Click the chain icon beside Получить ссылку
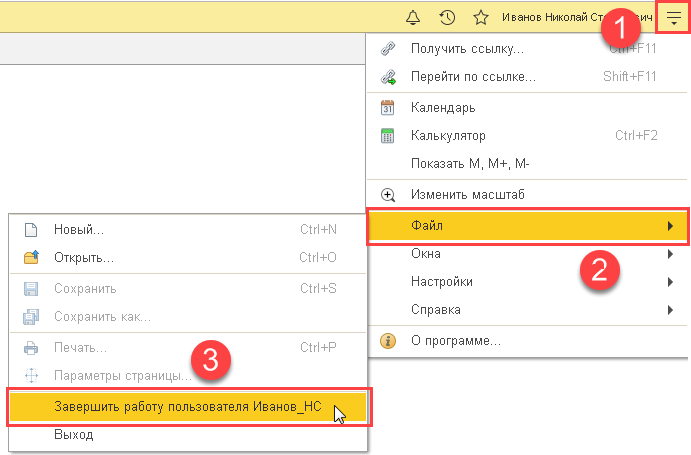This screenshot has height=455, width=691. [388, 48]
